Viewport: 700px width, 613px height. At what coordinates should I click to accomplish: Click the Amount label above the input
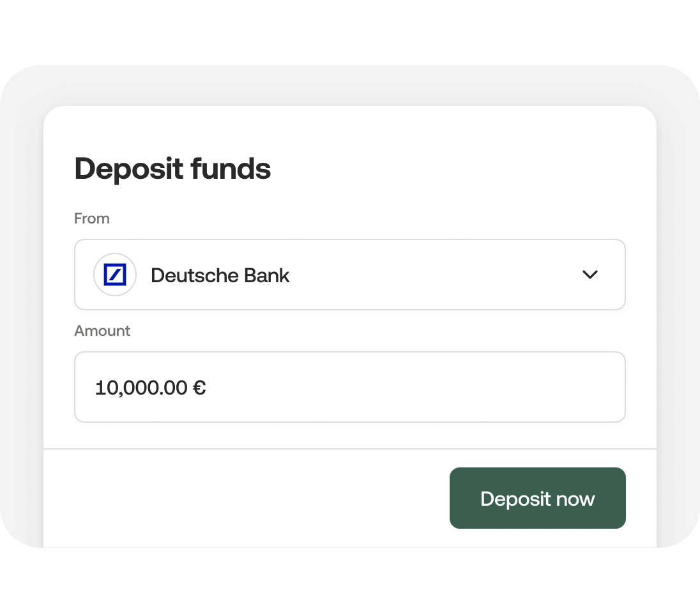click(x=102, y=331)
